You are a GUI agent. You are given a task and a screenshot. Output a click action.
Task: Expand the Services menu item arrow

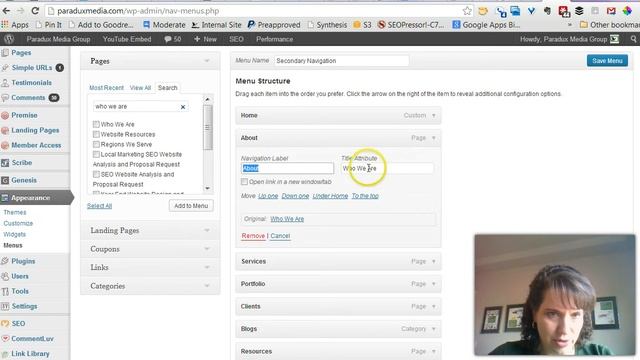tap(433, 261)
